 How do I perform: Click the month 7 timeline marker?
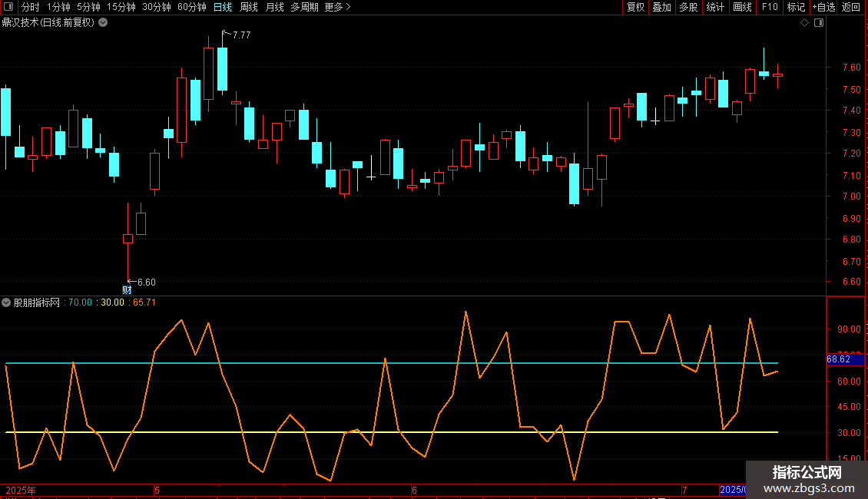click(x=684, y=490)
